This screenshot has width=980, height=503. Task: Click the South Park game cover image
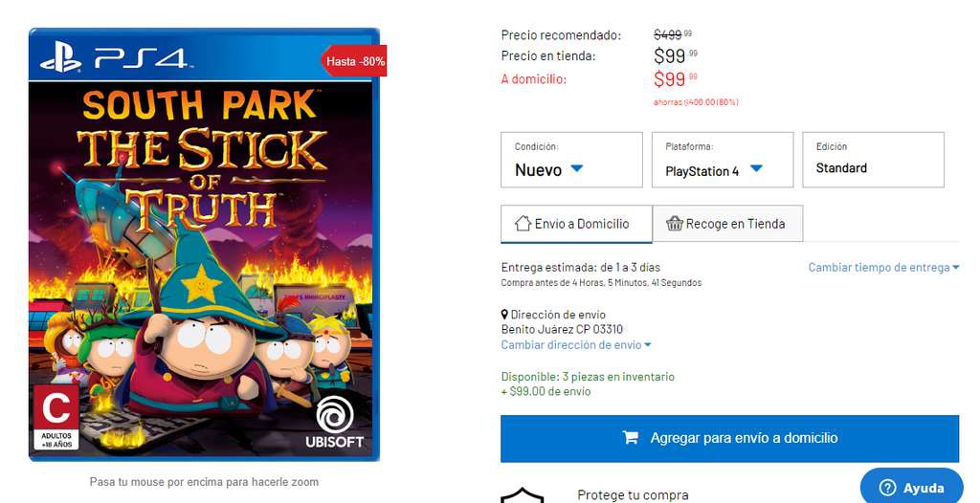pos(205,245)
